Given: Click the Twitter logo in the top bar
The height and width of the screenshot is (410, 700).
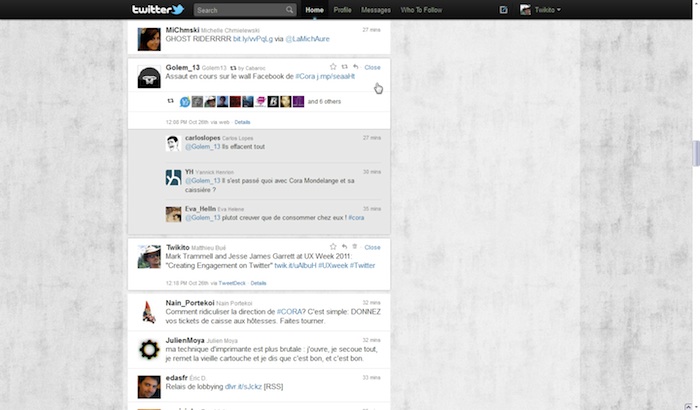Looking at the screenshot, I should 158,10.
